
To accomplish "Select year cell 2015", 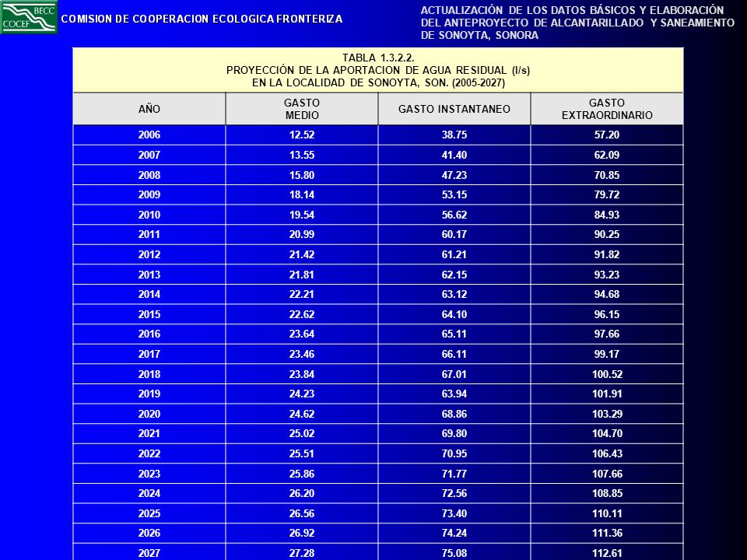I will [149, 314].
